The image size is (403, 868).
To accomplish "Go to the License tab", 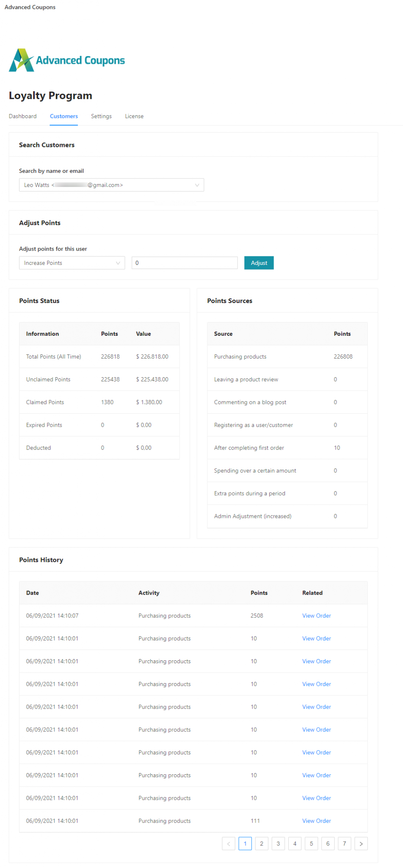I will pyautogui.click(x=134, y=116).
